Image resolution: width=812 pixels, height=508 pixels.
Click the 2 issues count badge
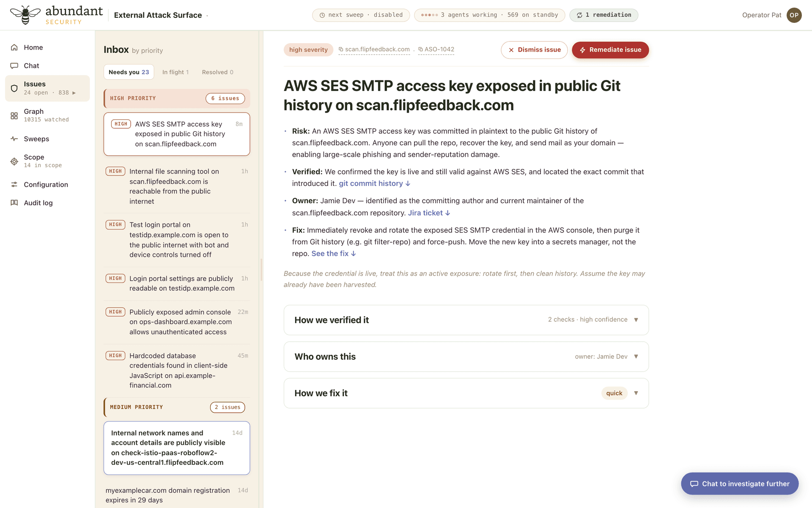(x=228, y=407)
